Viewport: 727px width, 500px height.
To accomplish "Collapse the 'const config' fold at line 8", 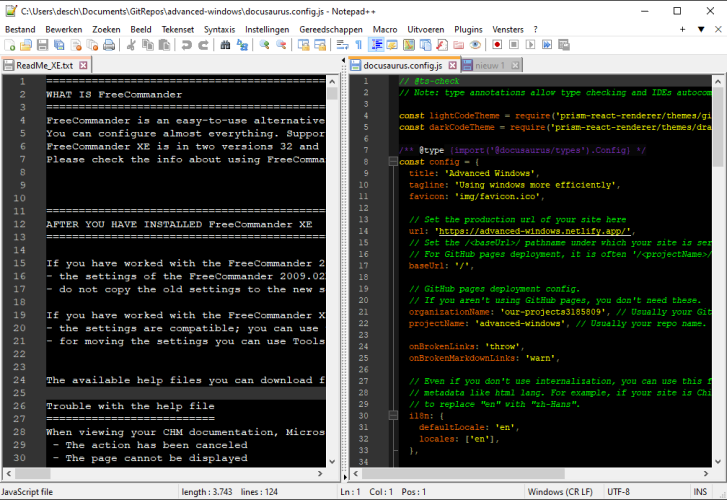I will [393, 161].
